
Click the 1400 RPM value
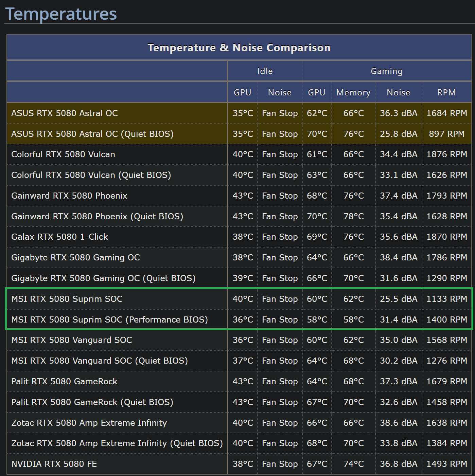tap(446, 319)
